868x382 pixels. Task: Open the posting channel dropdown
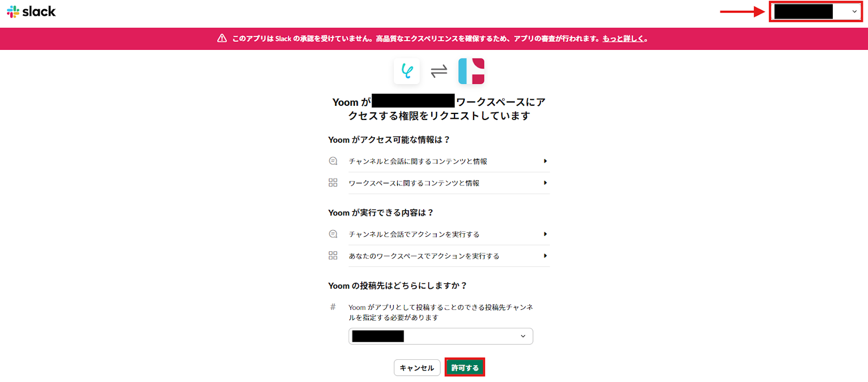click(441, 336)
